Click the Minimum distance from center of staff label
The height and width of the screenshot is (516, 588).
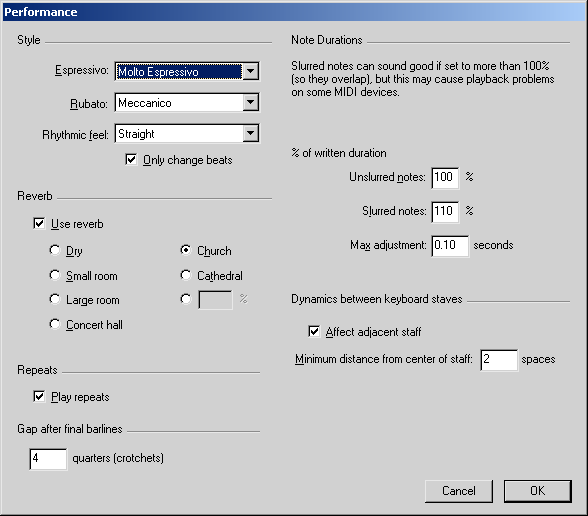(383, 359)
